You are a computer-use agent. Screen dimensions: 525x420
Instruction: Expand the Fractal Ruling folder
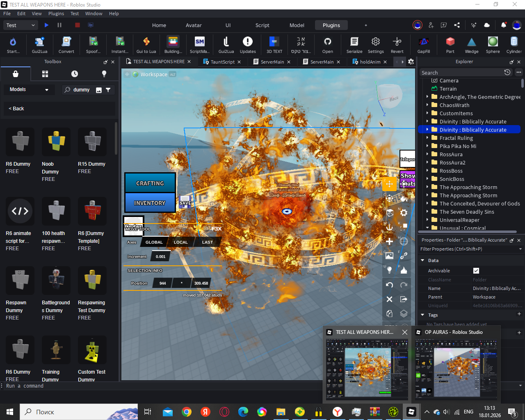tap(427, 138)
